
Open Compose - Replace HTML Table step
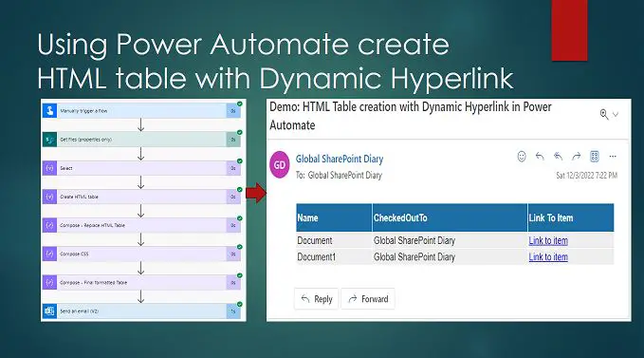[141, 225]
